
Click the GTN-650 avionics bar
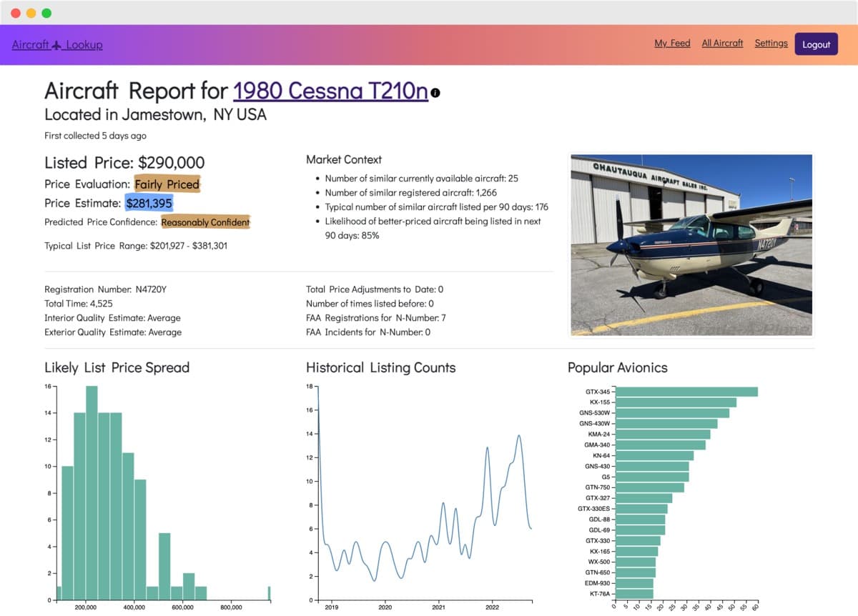click(636, 572)
